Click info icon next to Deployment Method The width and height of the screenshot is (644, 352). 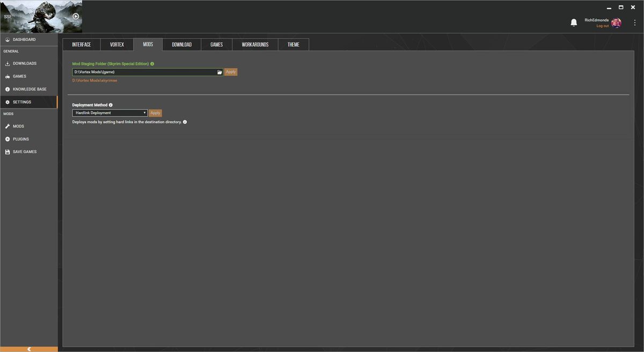point(111,105)
